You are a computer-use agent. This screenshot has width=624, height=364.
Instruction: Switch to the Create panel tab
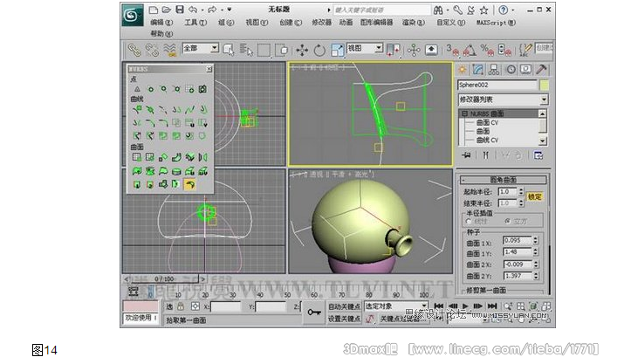point(463,70)
